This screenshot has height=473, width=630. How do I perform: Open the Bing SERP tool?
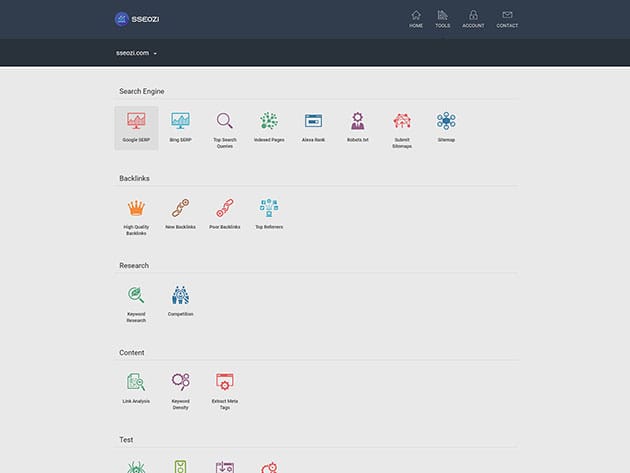tap(180, 127)
